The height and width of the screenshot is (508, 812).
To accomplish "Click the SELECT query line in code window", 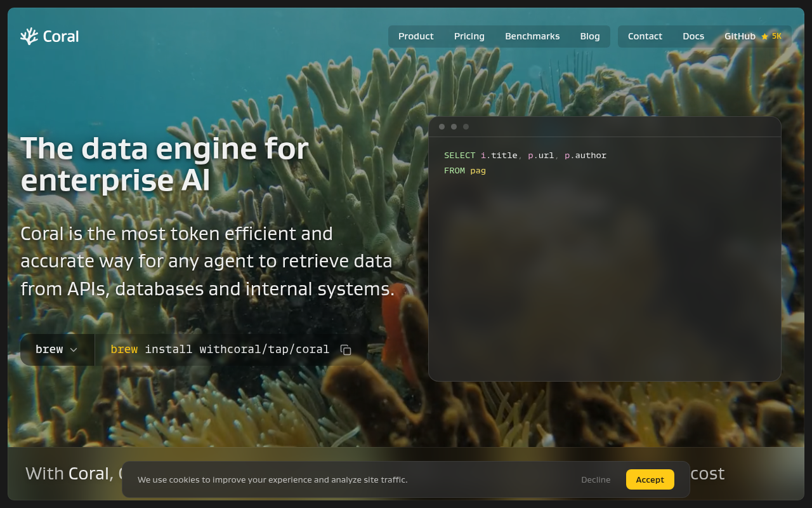I will pyautogui.click(x=525, y=156).
